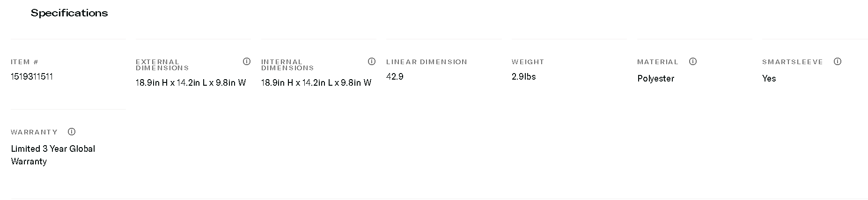Viewport: 868px width, 200px height.
Task: Click the 2.9lbs weight value
Action: (523, 76)
